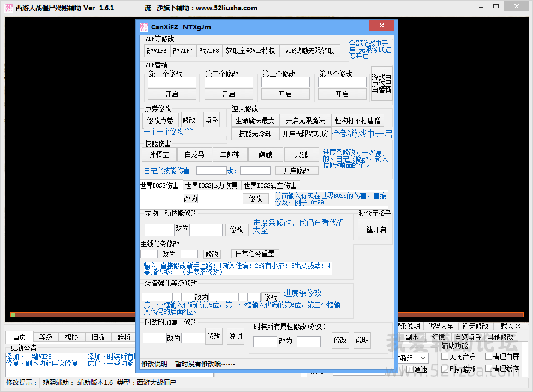Click 修改 in 宠物主动技能修改 section
The image size is (533, 392).
point(237,230)
